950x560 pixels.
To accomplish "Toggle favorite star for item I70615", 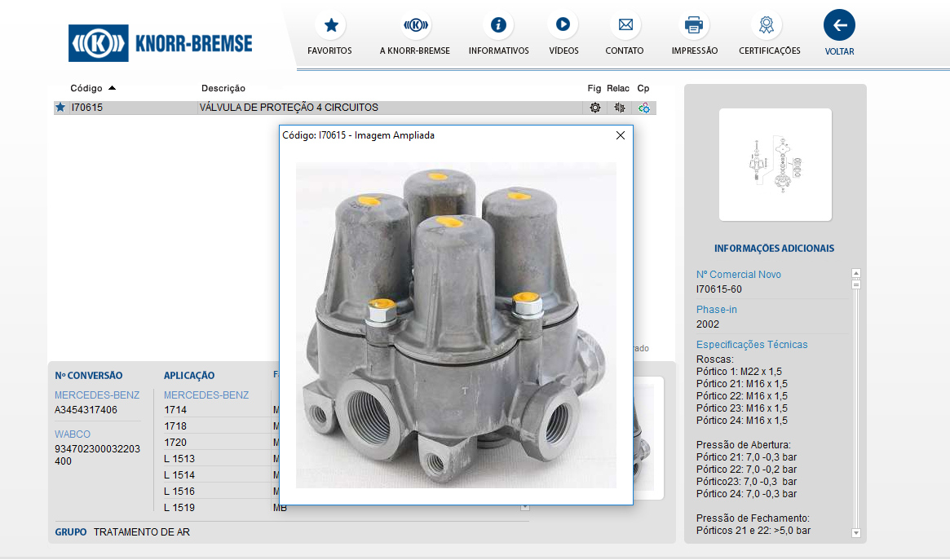I will click(60, 108).
